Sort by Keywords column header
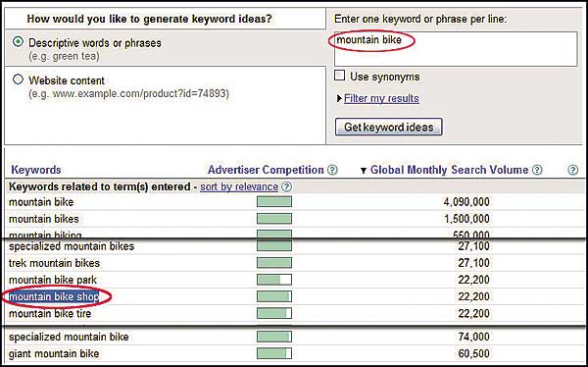588x367 pixels. pos(36,170)
